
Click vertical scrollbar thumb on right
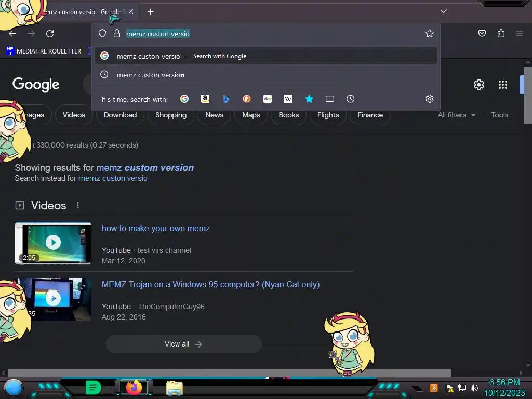coord(528,95)
